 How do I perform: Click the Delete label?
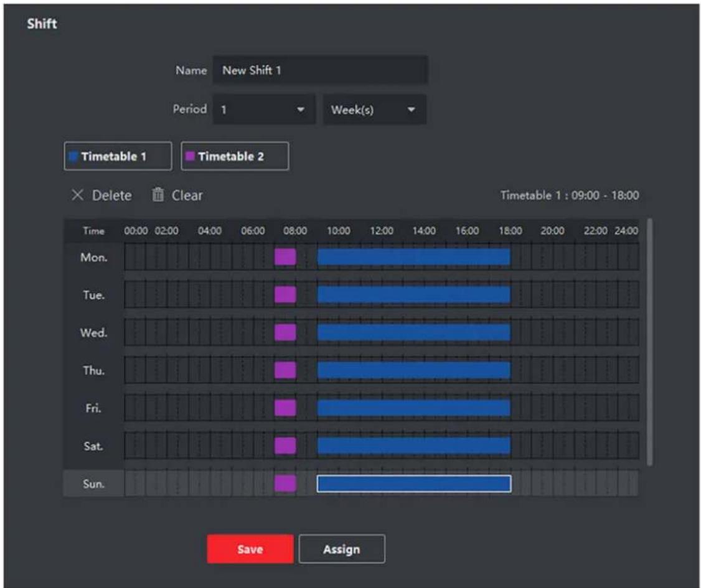[112, 195]
